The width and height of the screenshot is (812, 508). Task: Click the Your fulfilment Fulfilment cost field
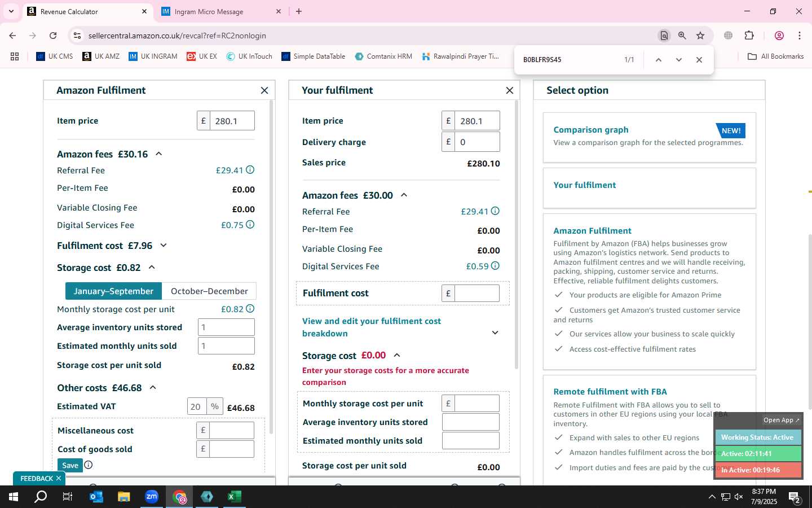click(477, 294)
